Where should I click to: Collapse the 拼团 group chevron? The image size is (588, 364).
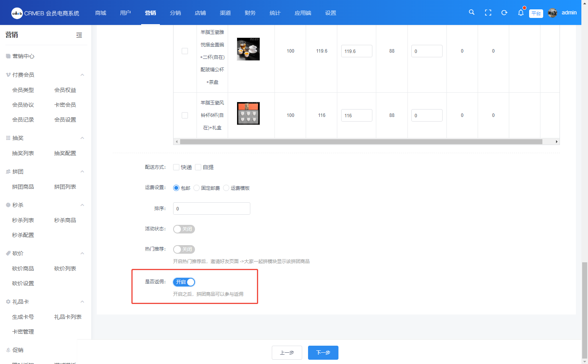point(82,171)
